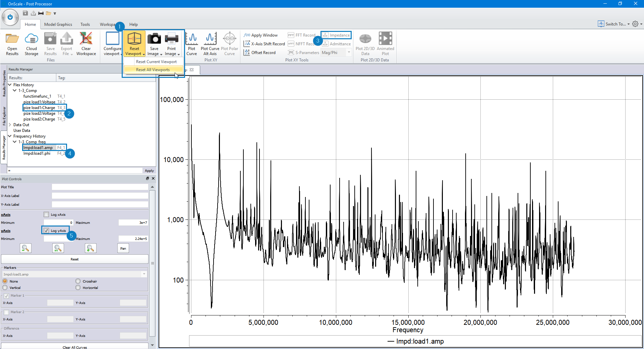This screenshot has height=349, width=644.
Task: Uncheck the Log yAxis checkbox
Action: pos(46,231)
